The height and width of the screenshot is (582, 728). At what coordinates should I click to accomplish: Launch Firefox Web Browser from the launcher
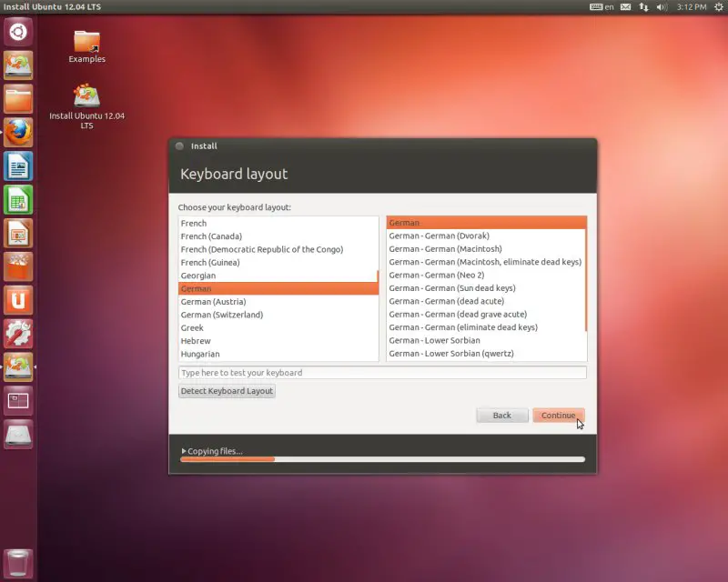click(18, 132)
